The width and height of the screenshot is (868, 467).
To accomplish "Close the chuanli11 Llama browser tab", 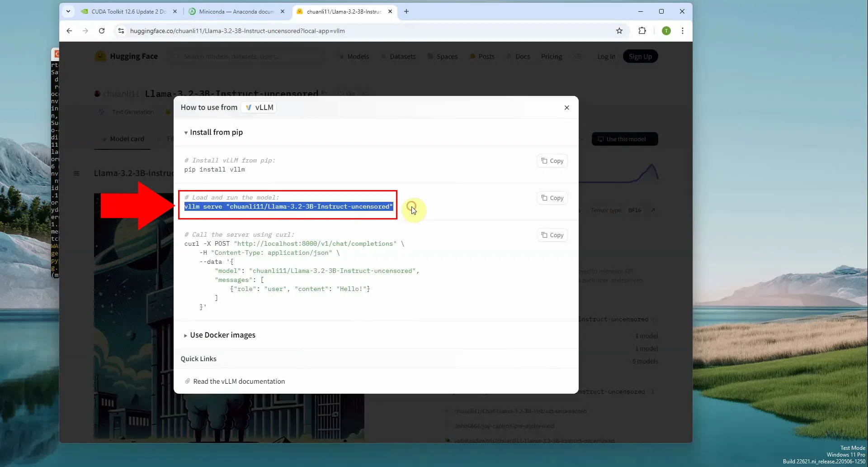I will click(390, 11).
